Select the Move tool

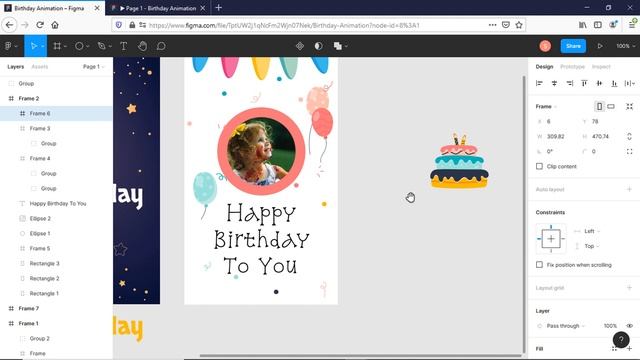point(34,46)
